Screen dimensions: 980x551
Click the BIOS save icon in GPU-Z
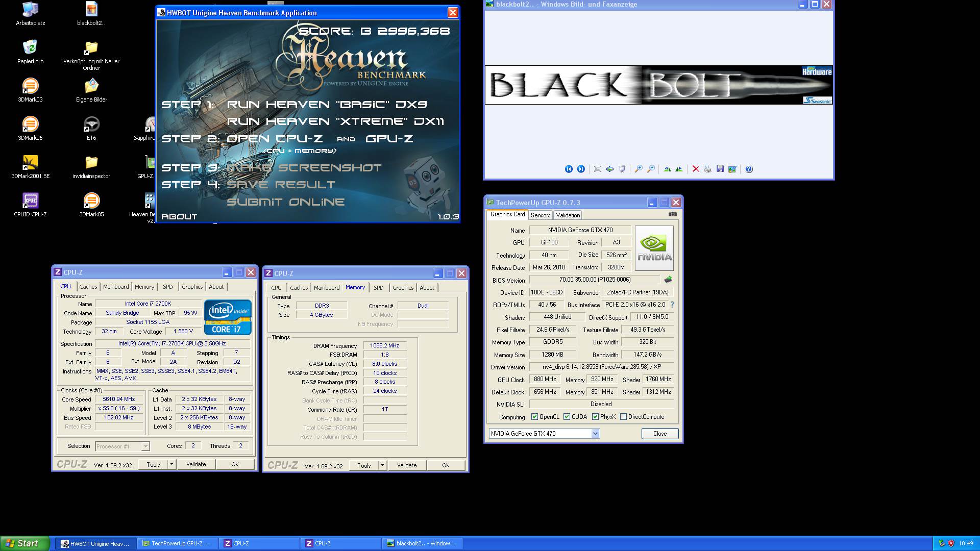668,280
